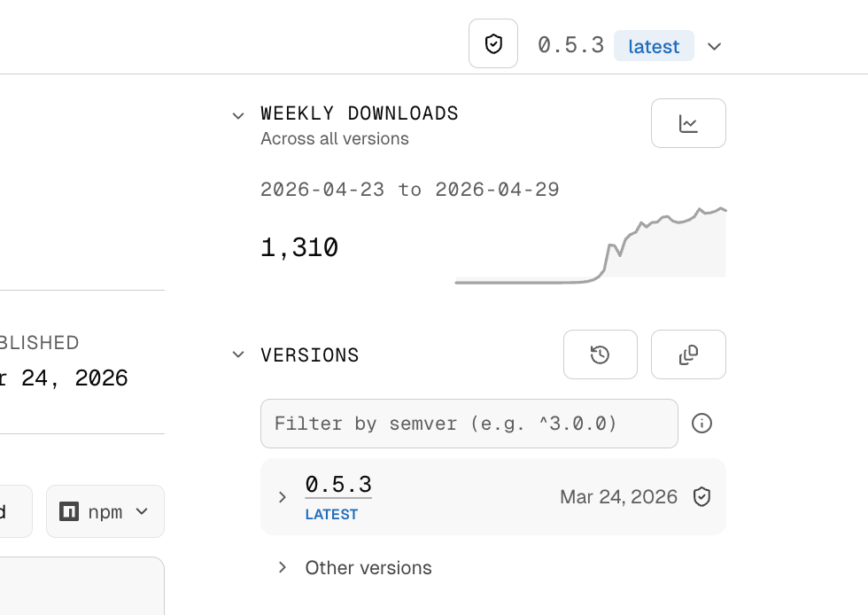Click the LATEST tag under version 0.5.3
The height and width of the screenshot is (615, 868).
click(333, 514)
